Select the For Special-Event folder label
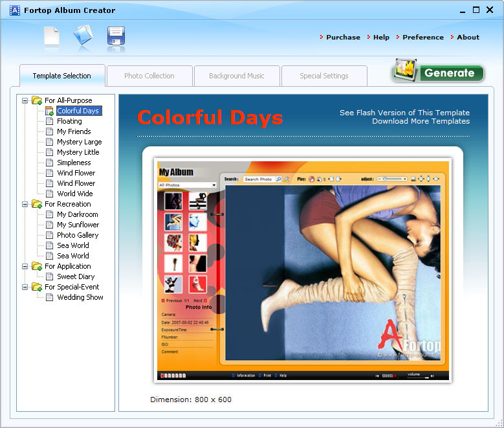This screenshot has height=428, width=504. [72, 287]
